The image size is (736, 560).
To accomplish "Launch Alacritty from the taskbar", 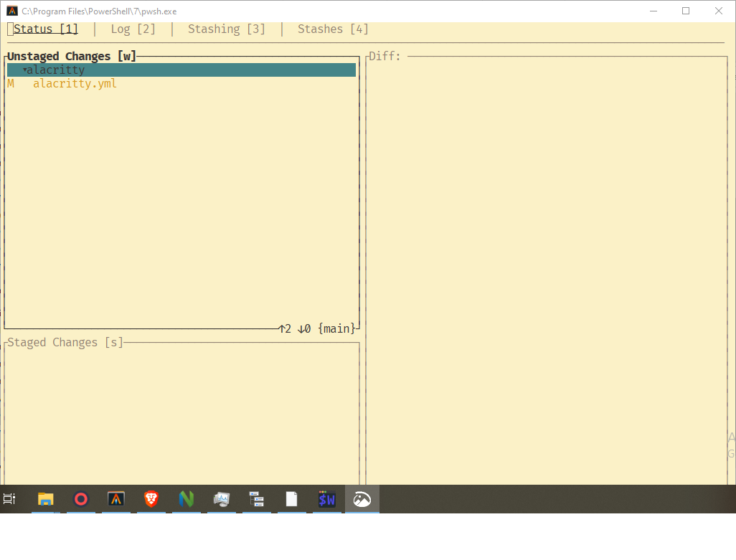I will pyautogui.click(x=116, y=499).
